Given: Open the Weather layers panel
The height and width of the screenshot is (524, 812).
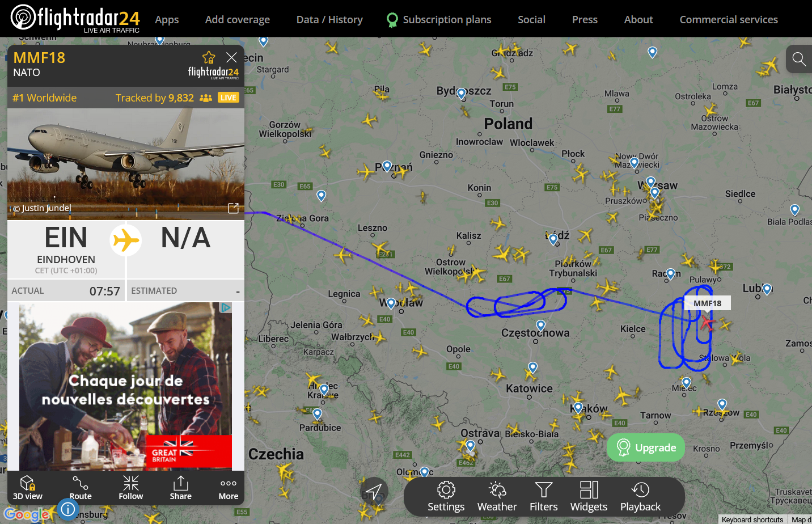Looking at the screenshot, I should pyautogui.click(x=497, y=497).
